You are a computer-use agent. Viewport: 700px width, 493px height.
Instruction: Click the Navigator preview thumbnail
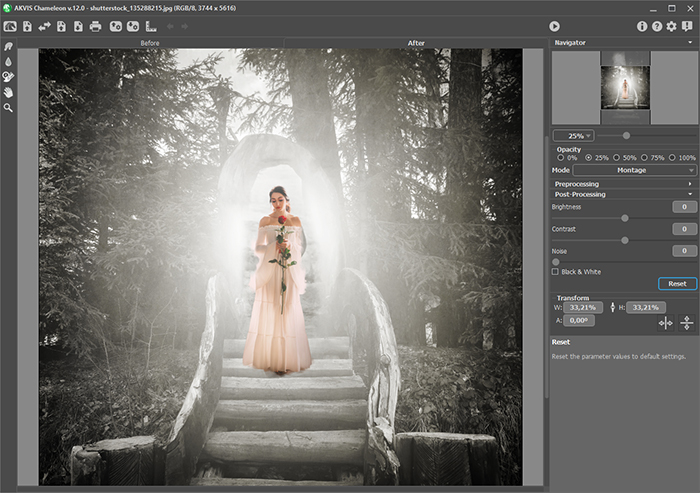[x=625, y=88]
